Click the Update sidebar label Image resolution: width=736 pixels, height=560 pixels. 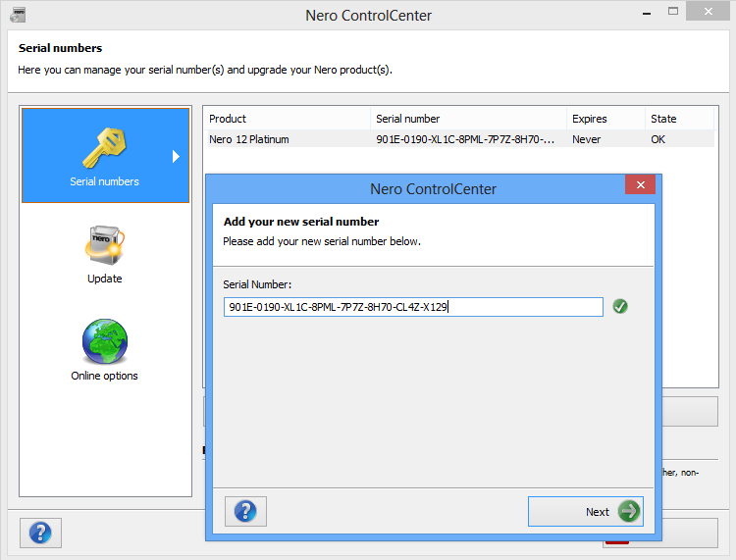click(105, 279)
